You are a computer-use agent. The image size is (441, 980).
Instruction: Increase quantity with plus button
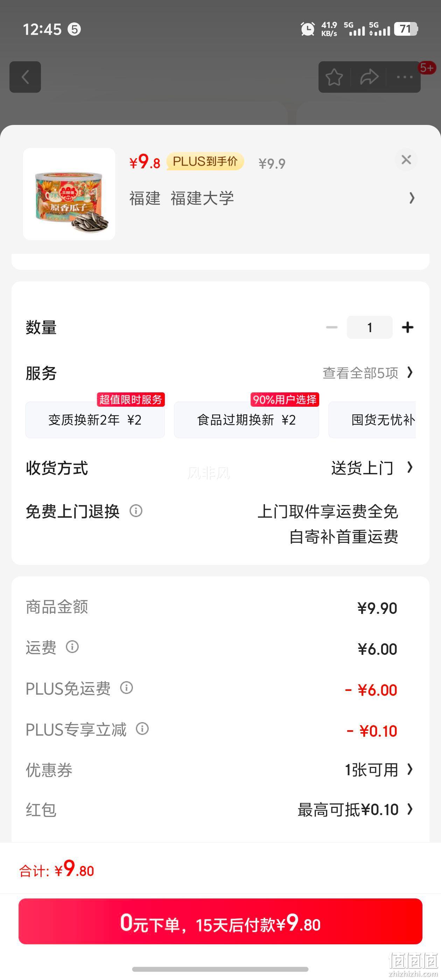click(407, 327)
